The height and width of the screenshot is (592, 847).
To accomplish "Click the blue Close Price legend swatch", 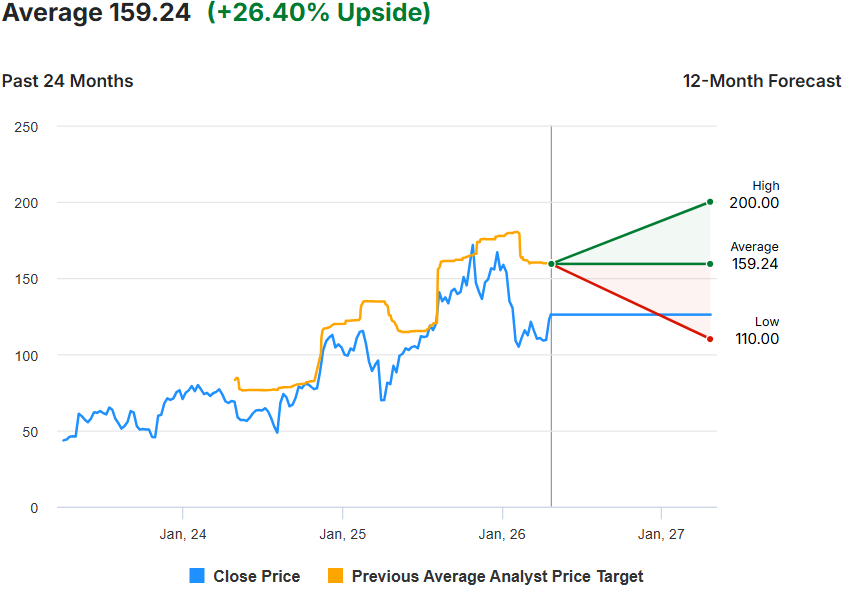I will click(197, 576).
